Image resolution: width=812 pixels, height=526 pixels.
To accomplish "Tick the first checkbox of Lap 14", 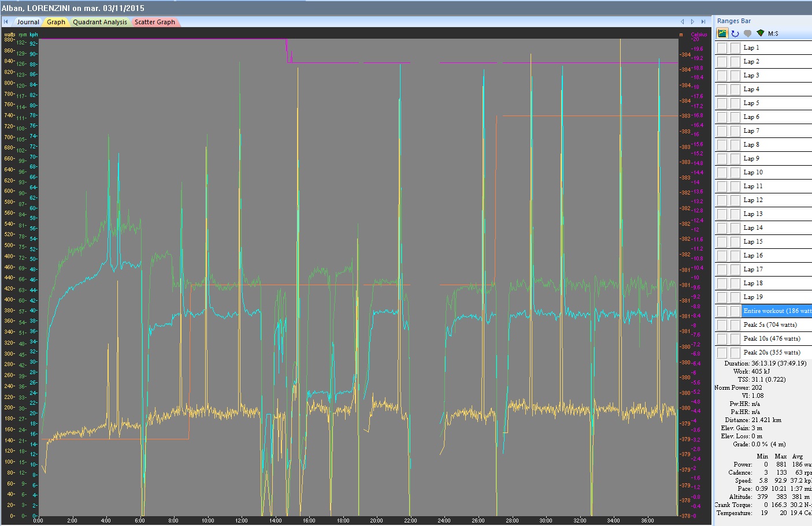I will pyautogui.click(x=722, y=228).
